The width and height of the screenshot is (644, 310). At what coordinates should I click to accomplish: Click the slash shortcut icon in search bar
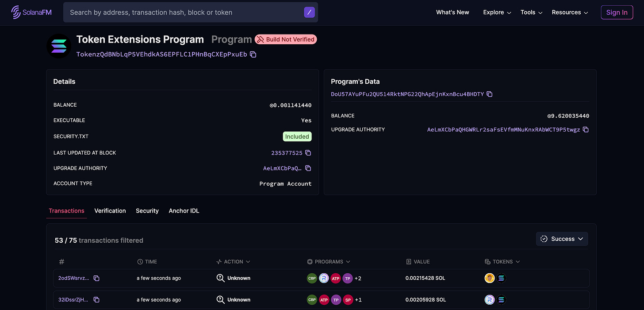(310, 12)
